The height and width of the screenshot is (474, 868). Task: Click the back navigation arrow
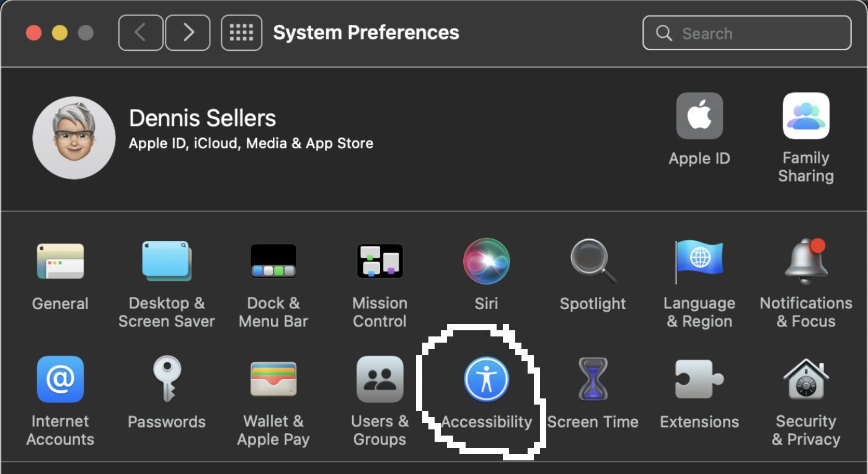coord(140,33)
